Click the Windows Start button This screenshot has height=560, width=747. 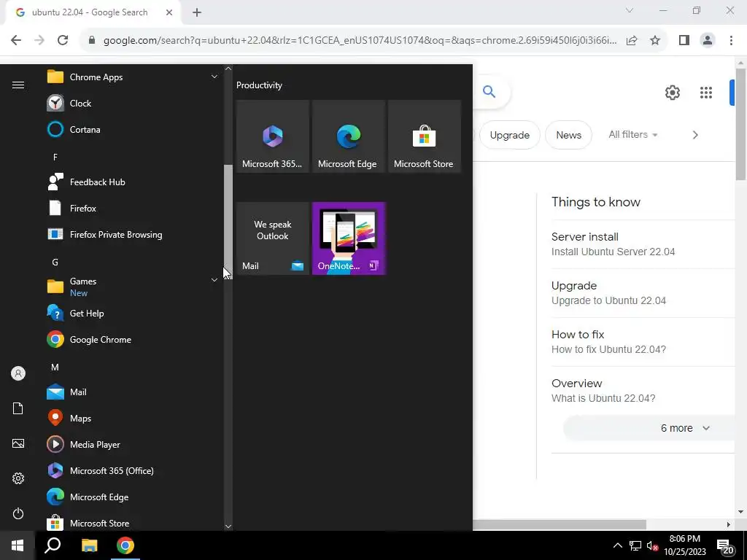point(18,545)
